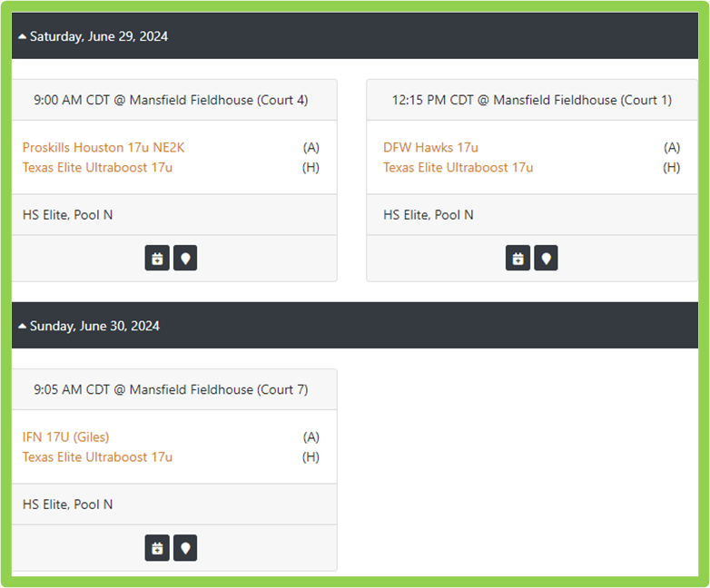
Task: Open Proskills Houston 17u NE2K team link
Action: coord(104,148)
